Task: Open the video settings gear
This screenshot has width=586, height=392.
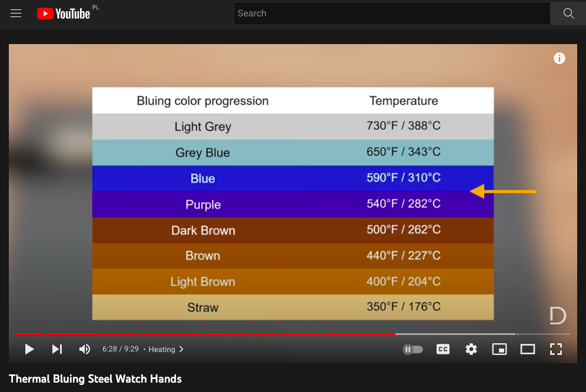Action: click(471, 349)
